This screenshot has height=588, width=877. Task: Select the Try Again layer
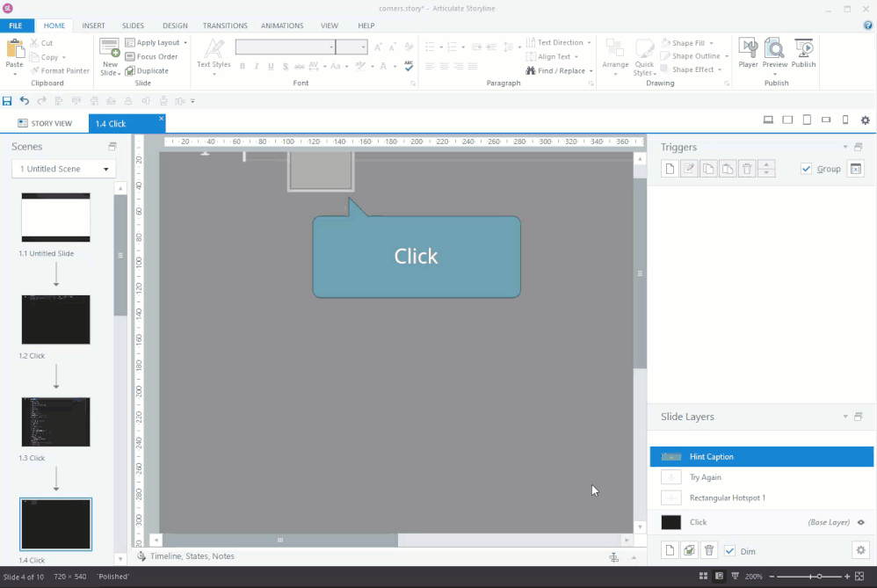pyautogui.click(x=705, y=477)
